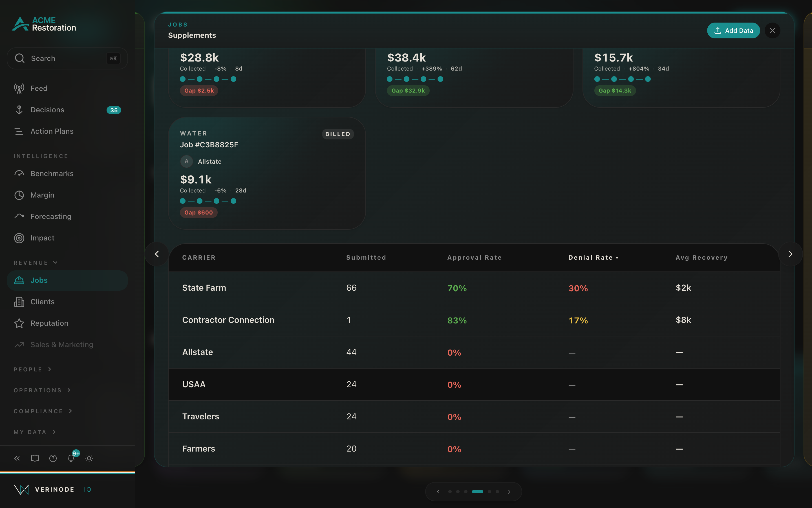812x508 pixels.
Task: Sort table by Approval Rate column
Action: (475, 258)
